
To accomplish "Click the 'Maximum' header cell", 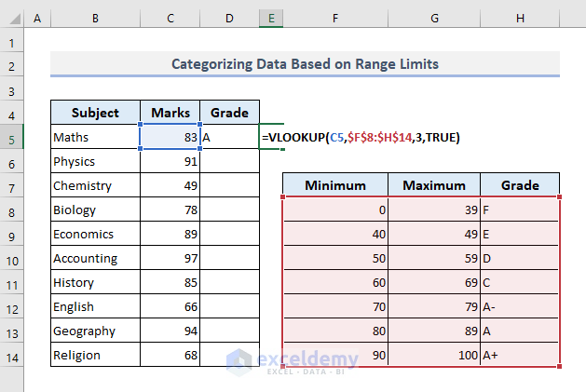I will 434,185.
